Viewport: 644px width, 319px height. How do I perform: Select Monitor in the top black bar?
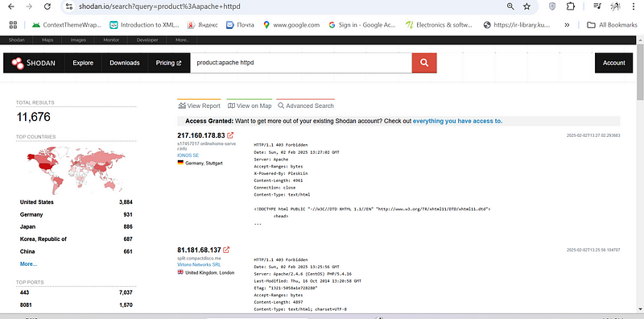click(x=111, y=40)
